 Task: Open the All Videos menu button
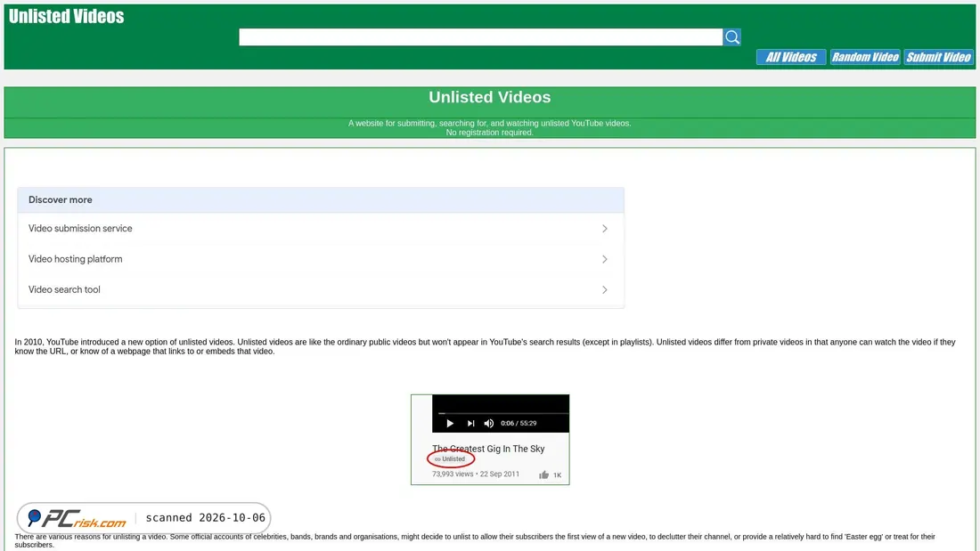(791, 57)
